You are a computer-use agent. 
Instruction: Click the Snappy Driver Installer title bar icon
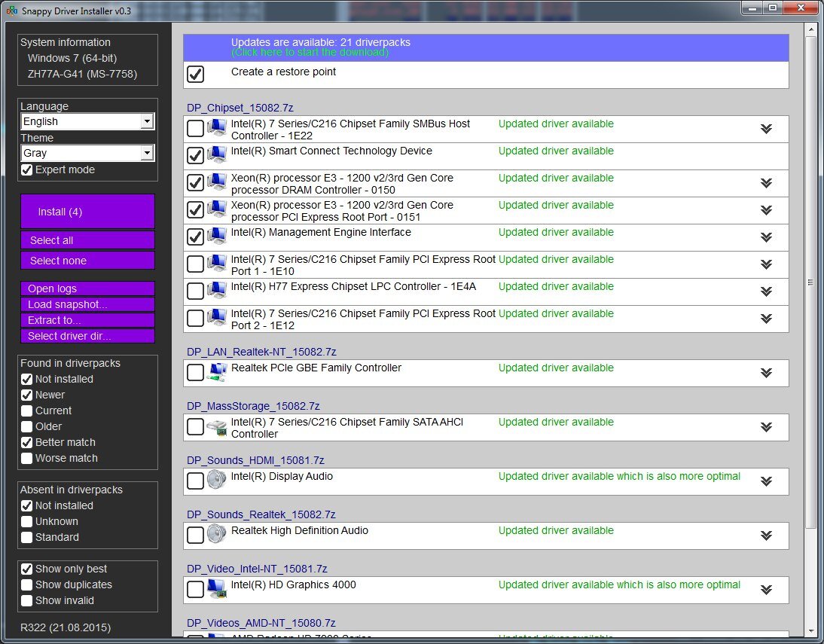coord(11,11)
